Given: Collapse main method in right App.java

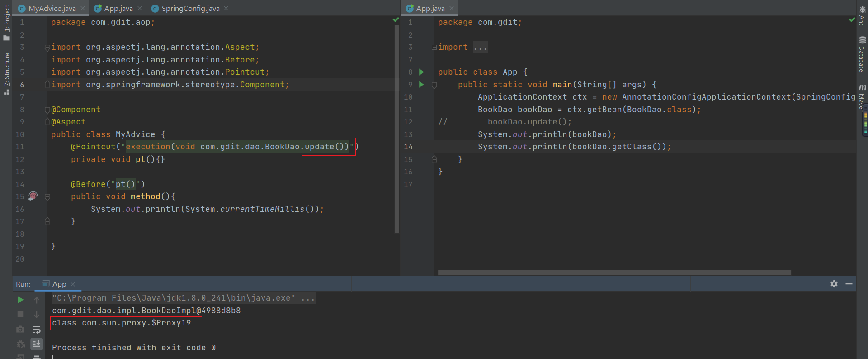Looking at the screenshot, I should click(x=434, y=85).
